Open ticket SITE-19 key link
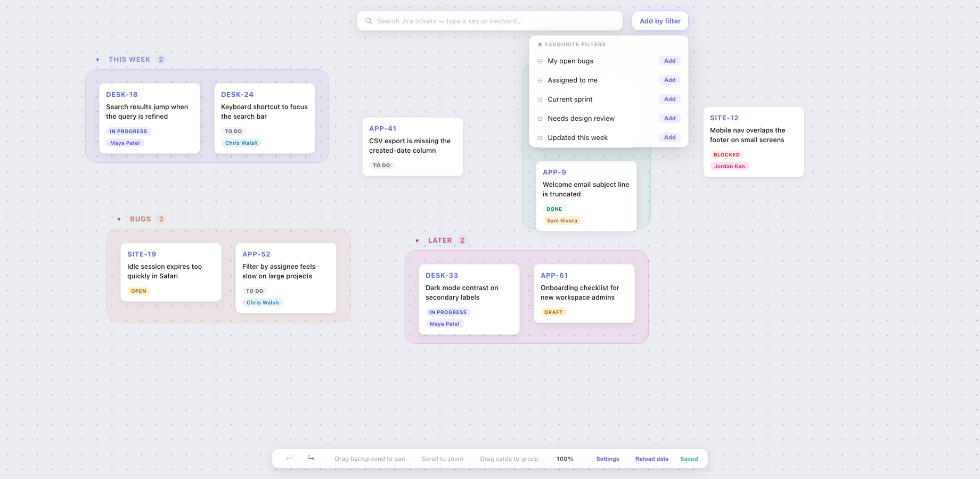 pyautogui.click(x=142, y=254)
